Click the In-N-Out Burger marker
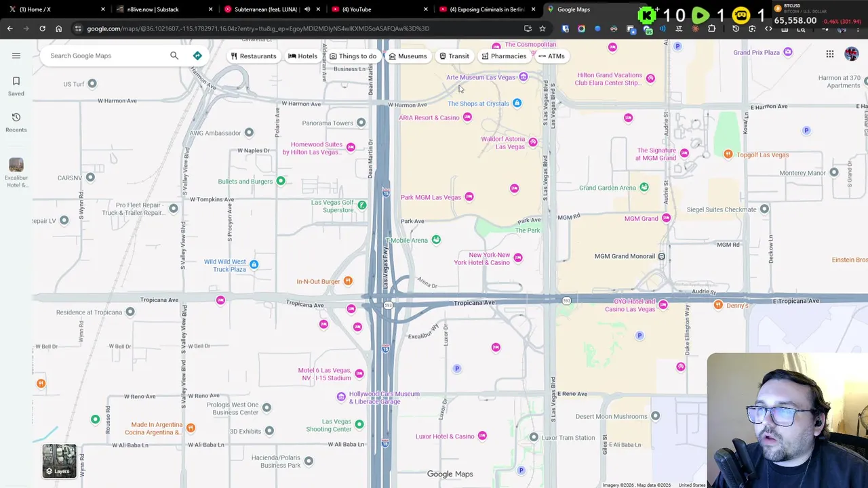The image size is (868, 488). [x=348, y=281]
